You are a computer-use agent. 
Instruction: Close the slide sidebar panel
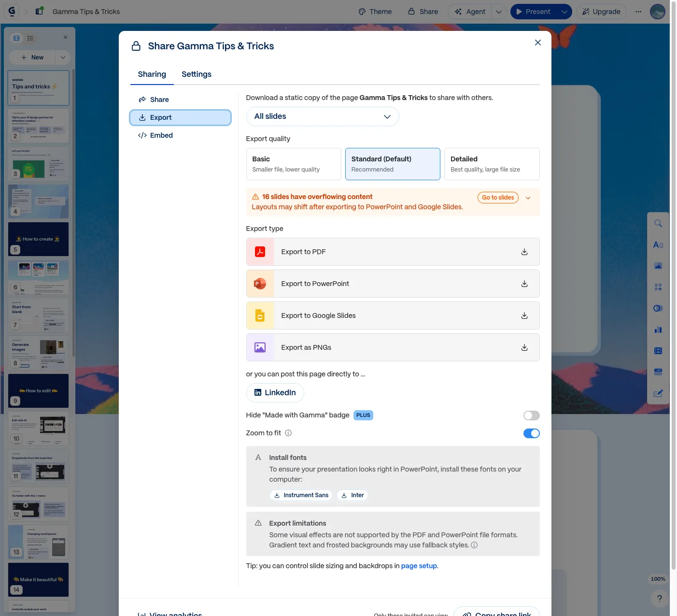(x=65, y=37)
